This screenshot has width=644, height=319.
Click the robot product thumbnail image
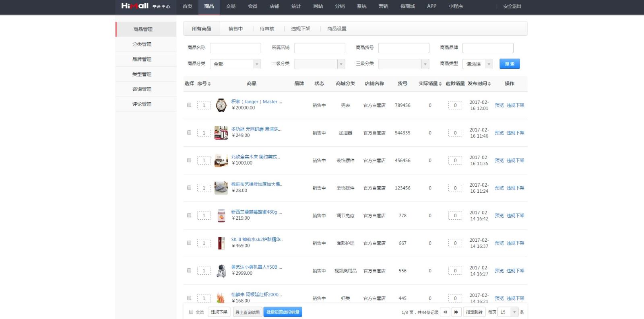221,271
